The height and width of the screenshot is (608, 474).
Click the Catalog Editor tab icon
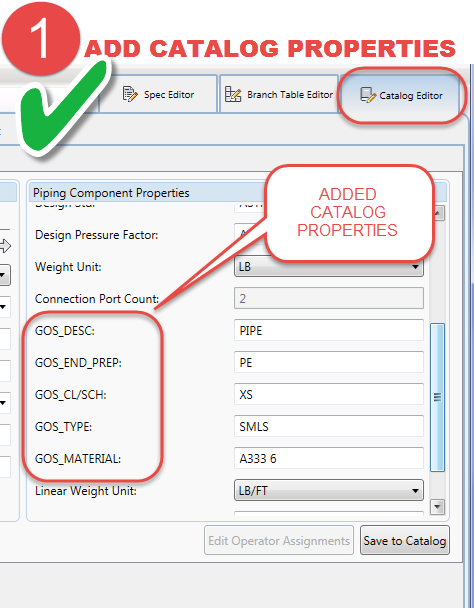367,95
